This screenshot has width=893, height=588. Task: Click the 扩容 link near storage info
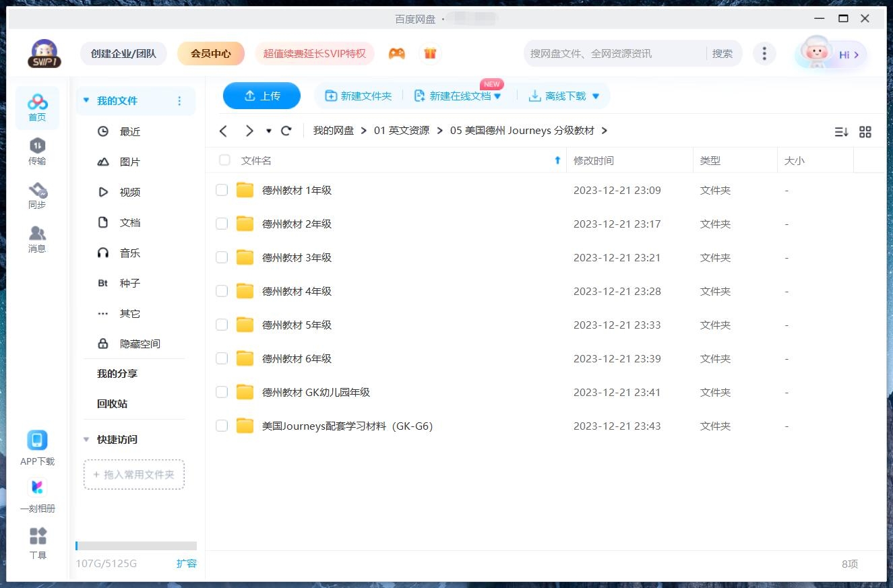click(187, 564)
